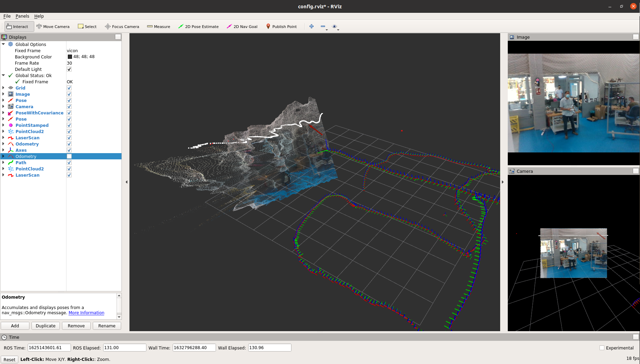Image resolution: width=640 pixels, height=364 pixels.
Task: Click the ROS Time field
Action: pyautogui.click(x=49, y=348)
